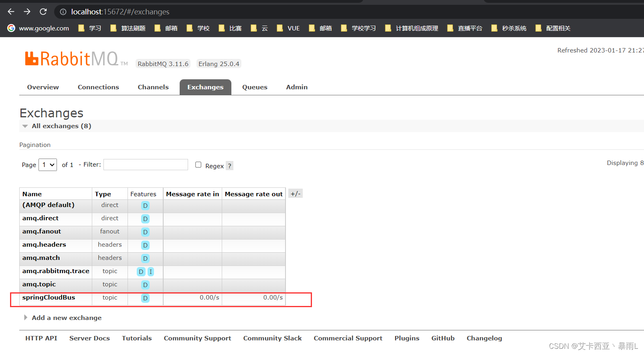Image resolution: width=644 pixels, height=354 pixels.
Task: Open the 计算机组成原理 bookmark folder
Action: pos(411,28)
